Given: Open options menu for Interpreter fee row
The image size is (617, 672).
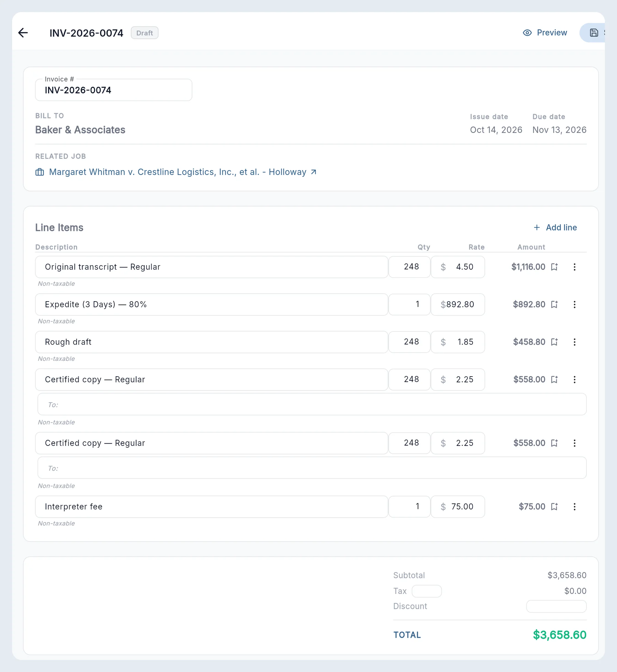Looking at the screenshot, I should [x=574, y=507].
